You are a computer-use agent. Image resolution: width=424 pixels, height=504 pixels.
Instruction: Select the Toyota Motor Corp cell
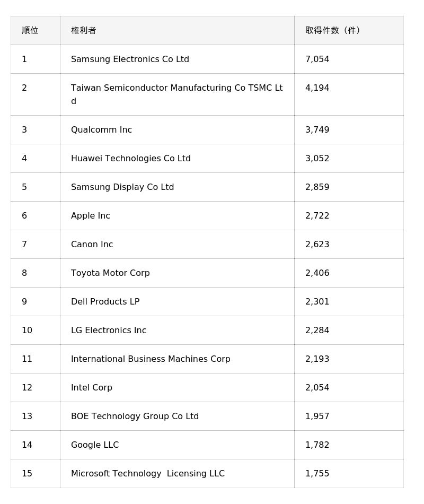tap(110, 273)
